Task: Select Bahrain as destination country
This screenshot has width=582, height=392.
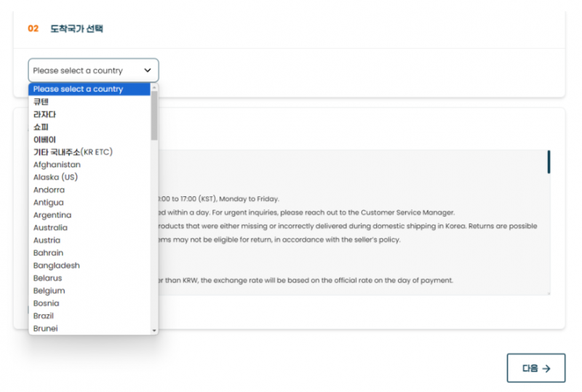Action: click(x=89, y=253)
